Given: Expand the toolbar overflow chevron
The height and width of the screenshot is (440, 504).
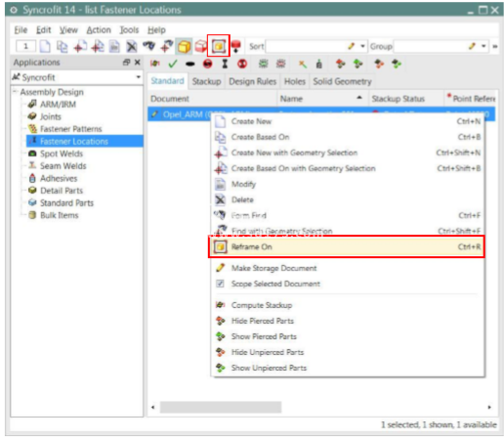Looking at the screenshot, I should click(x=495, y=47).
